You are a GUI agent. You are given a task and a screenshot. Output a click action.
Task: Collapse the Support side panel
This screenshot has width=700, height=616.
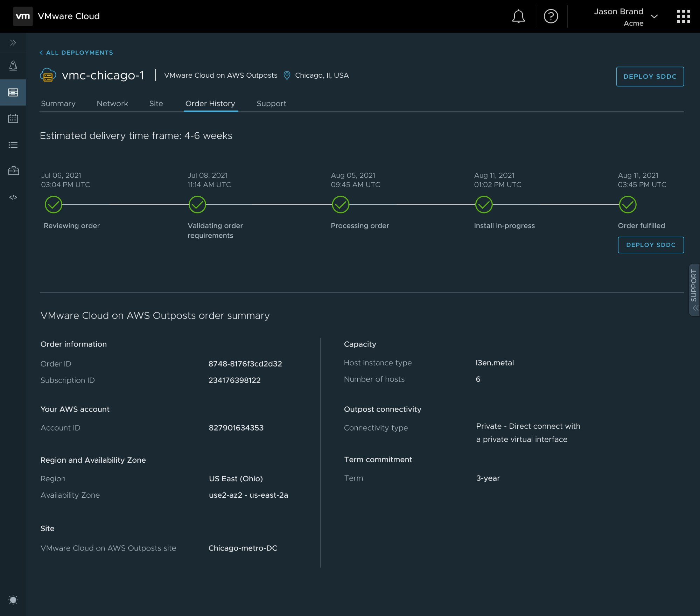(x=694, y=308)
